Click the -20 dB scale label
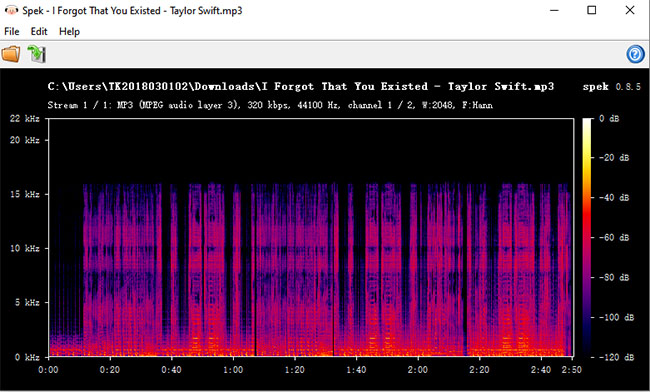650x392 pixels. 614,158
